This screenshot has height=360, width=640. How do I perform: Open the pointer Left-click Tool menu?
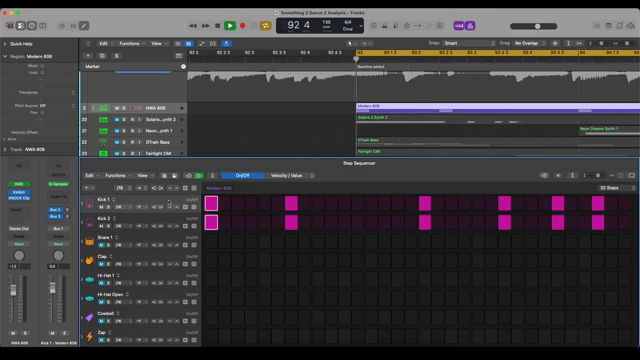(x=351, y=43)
